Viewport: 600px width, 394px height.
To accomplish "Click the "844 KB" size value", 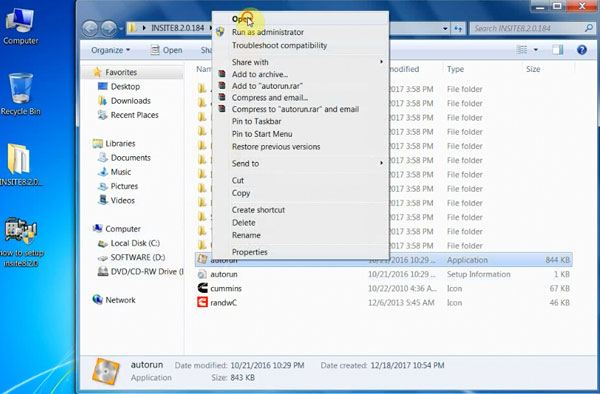I will [558, 260].
